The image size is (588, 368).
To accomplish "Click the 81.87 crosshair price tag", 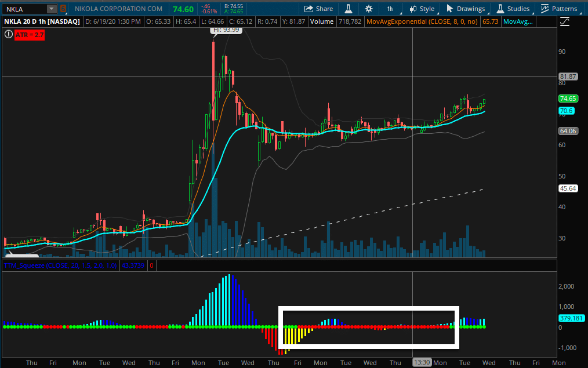I will point(568,76).
